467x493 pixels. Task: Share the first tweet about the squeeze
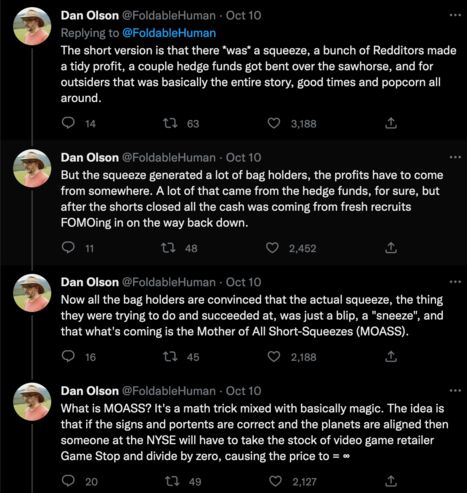pos(391,123)
